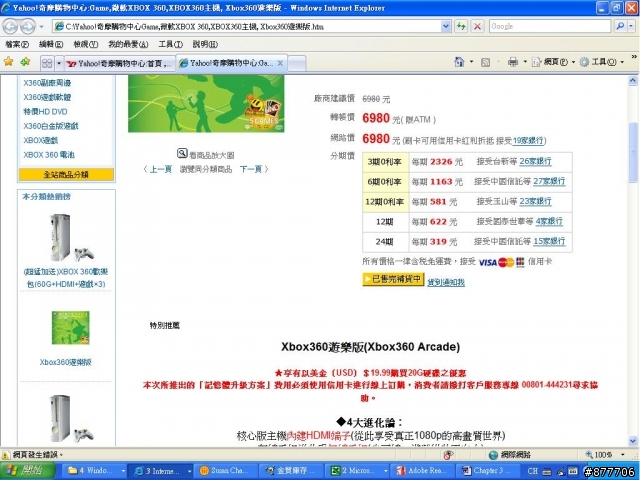The height and width of the screenshot is (480, 640).
Task: Click the 網頁發生錯誤 status bar warning
Action: coord(32,454)
